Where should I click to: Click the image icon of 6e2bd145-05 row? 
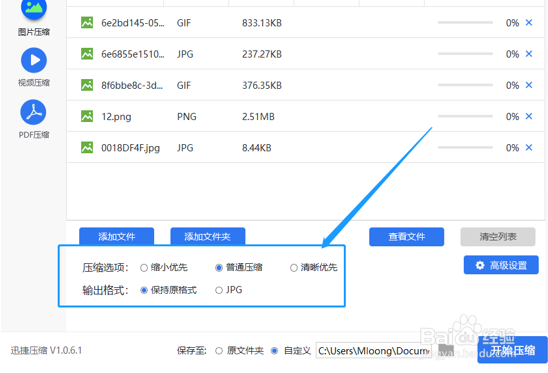pyautogui.click(x=87, y=22)
